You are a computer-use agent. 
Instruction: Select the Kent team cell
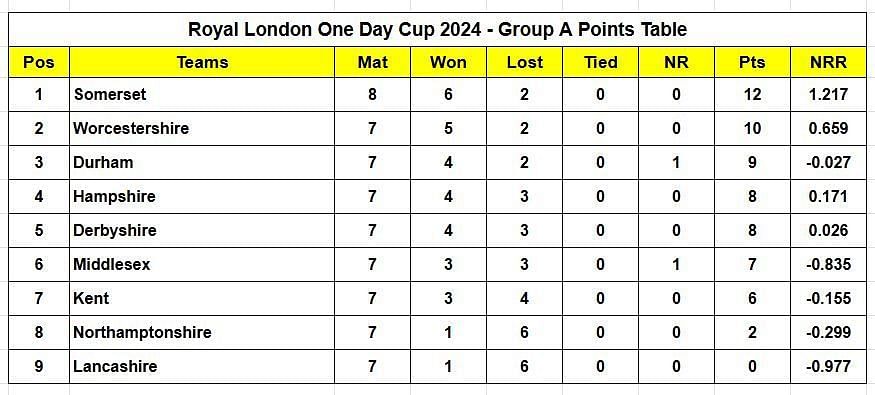coord(202,298)
